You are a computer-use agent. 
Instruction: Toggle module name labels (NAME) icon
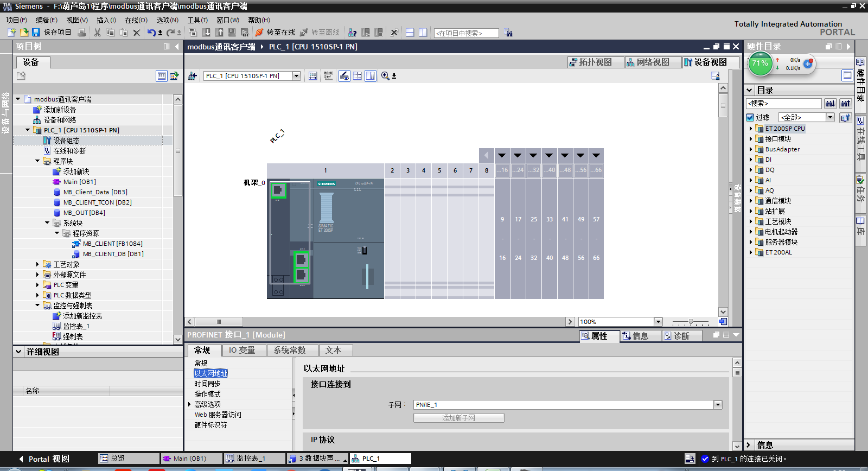coord(329,76)
